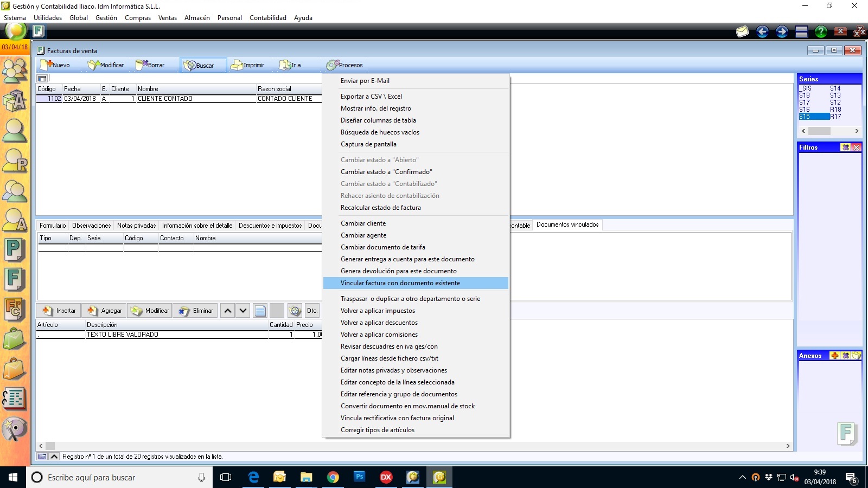Viewport: 868px width, 488px height.
Task: Select series S18 in Series list
Action: click(x=805, y=95)
